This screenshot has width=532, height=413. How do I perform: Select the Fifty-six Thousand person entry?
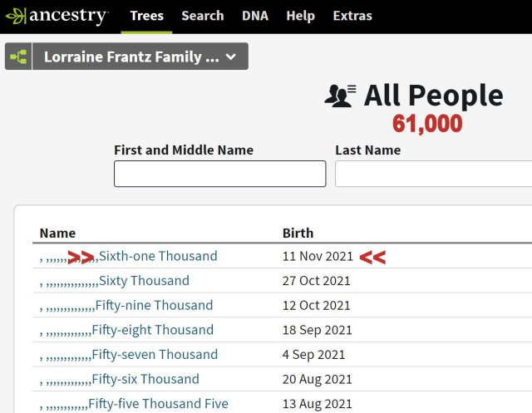point(145,379)
